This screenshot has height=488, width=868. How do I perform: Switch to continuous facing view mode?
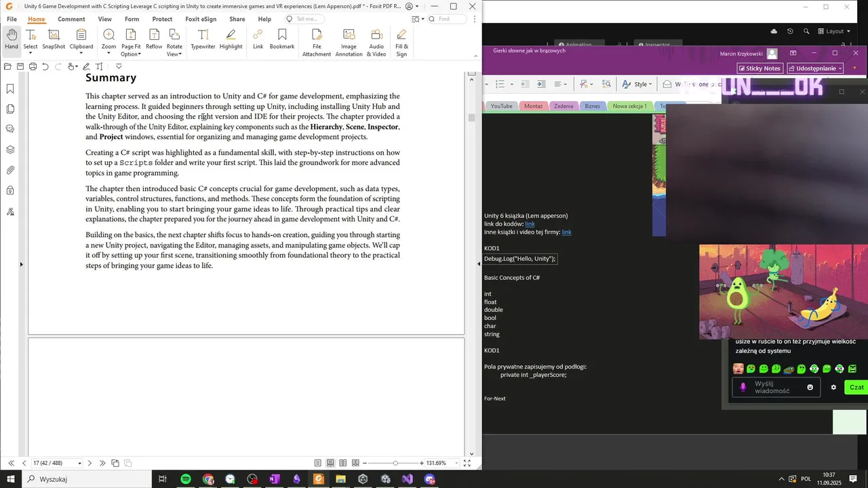click(355, 463)
